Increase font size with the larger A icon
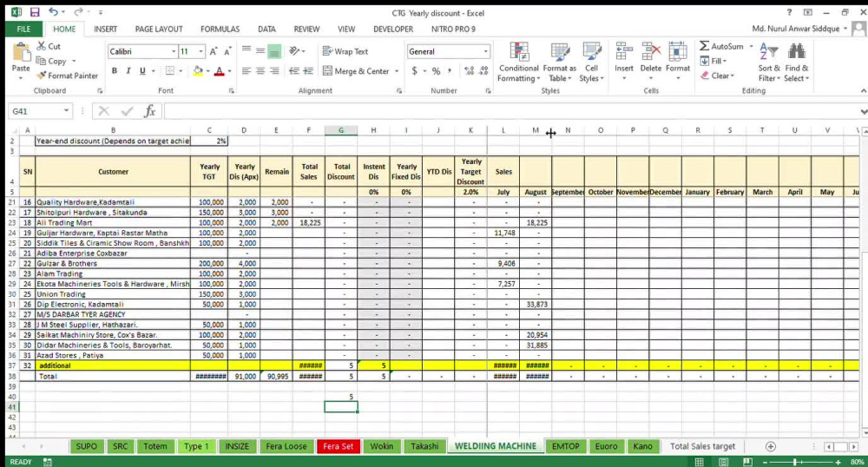Viewport: 868px width, 467px height. tap(214, 51)
